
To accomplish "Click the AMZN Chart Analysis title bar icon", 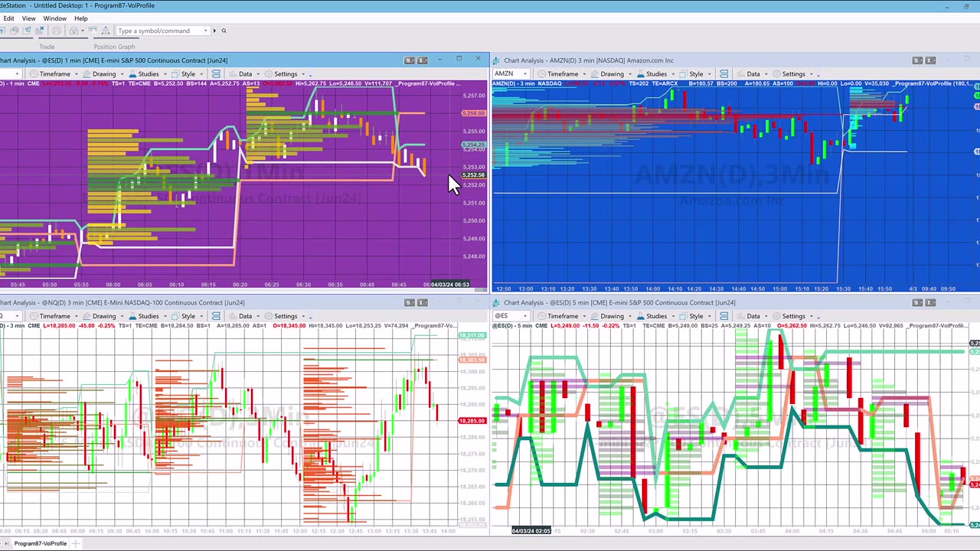I will coord(496,60).
